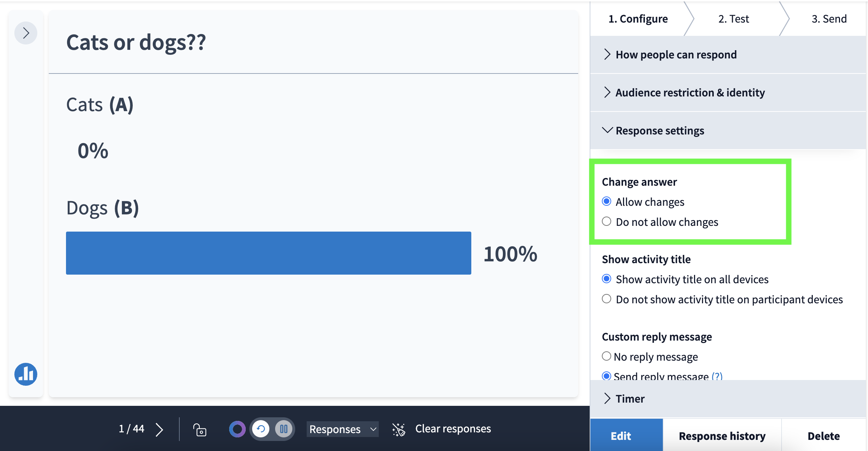
Task: Advance to the next slide with the arrow
Action: click(x=159, y=429)
